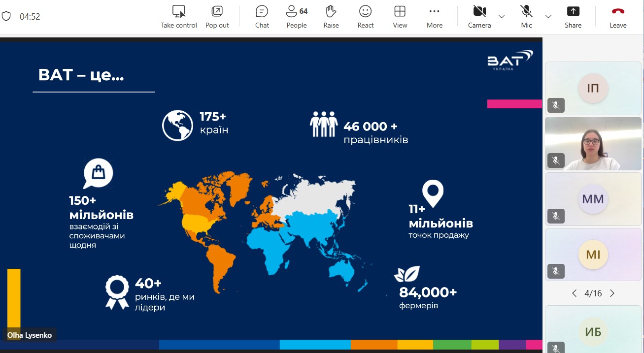
Task: Click the leaves icon above 84,000+ фермерів
Action: coord(407,274)
